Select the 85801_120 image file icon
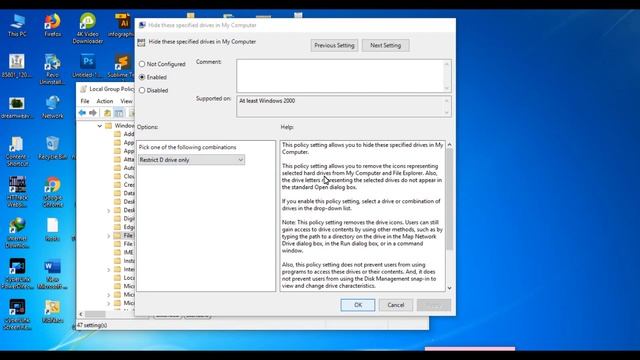Image resolution: width=640 pixels, height=360 pixels. [x=17, y=66]
